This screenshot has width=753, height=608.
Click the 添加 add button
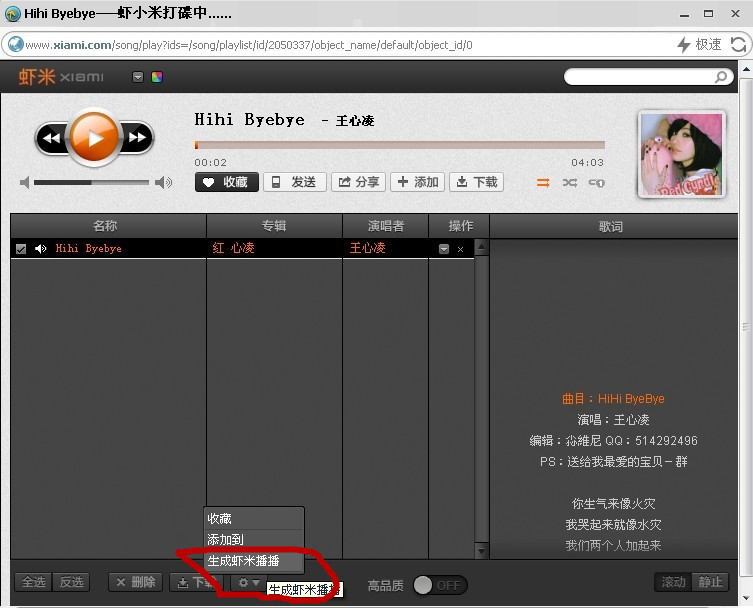coord(418,182)
